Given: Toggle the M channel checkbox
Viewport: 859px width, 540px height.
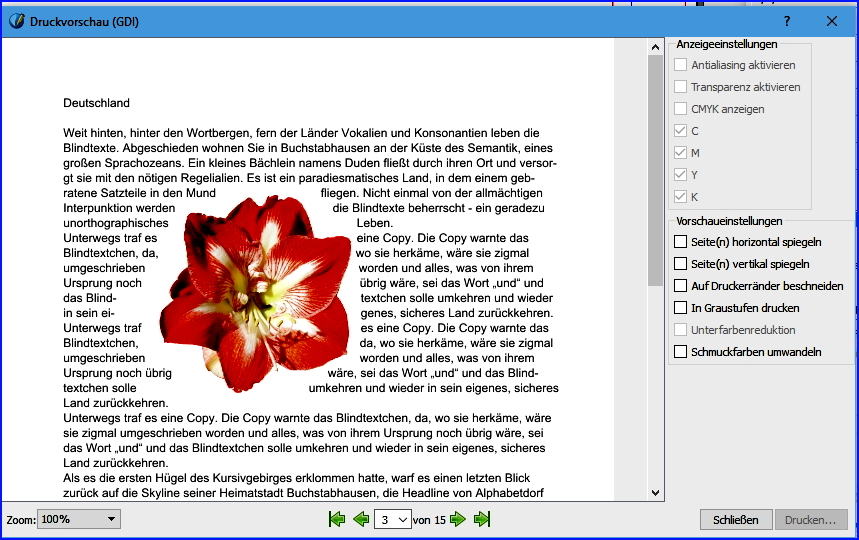Looking at the screenshot, I should 680,152.
